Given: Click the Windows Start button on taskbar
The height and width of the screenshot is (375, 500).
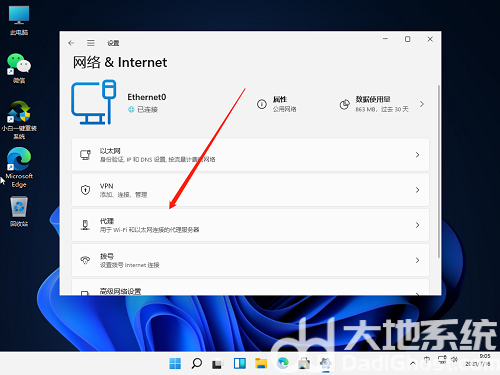Looking at the screenshot, I should (x=175, y=363).
